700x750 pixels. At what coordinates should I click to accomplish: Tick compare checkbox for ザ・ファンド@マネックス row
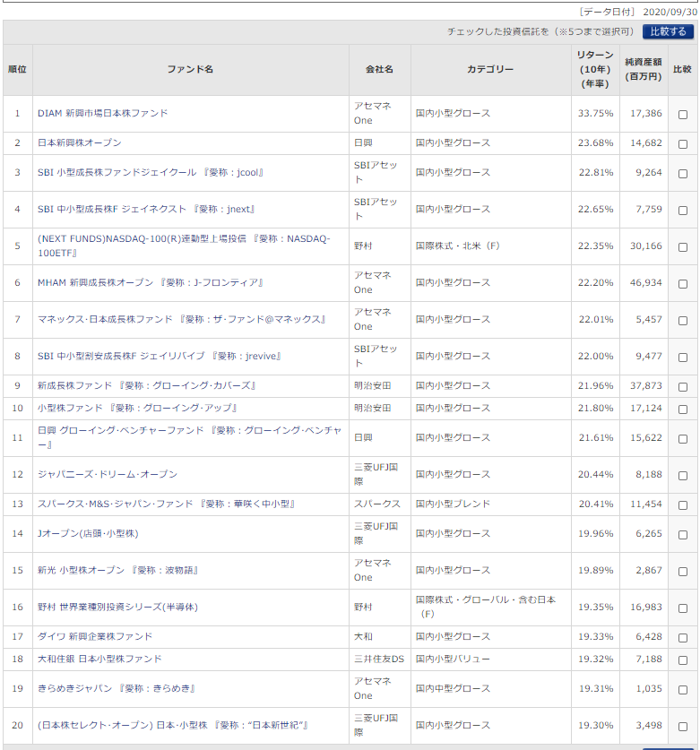pyautogui.click(x=683, y=321)
